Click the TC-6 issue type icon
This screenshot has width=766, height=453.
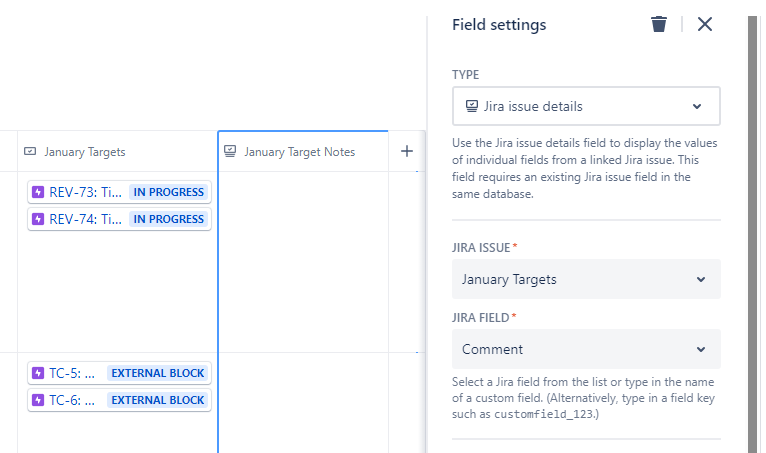[38, 400]
